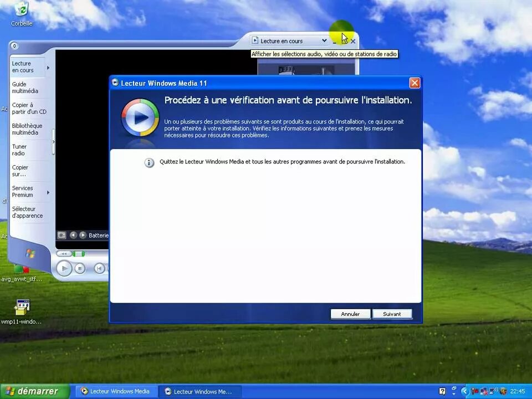The height and width of the screenshot is (399, 532).
Task: Click the Batterie visualization name
Action: click(x=99, y=235)
